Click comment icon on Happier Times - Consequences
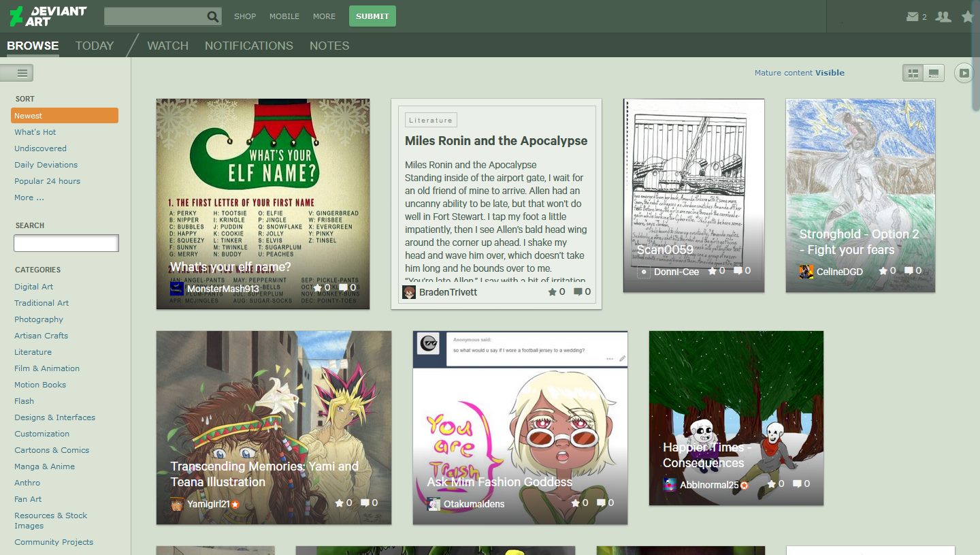 [797, 483]
